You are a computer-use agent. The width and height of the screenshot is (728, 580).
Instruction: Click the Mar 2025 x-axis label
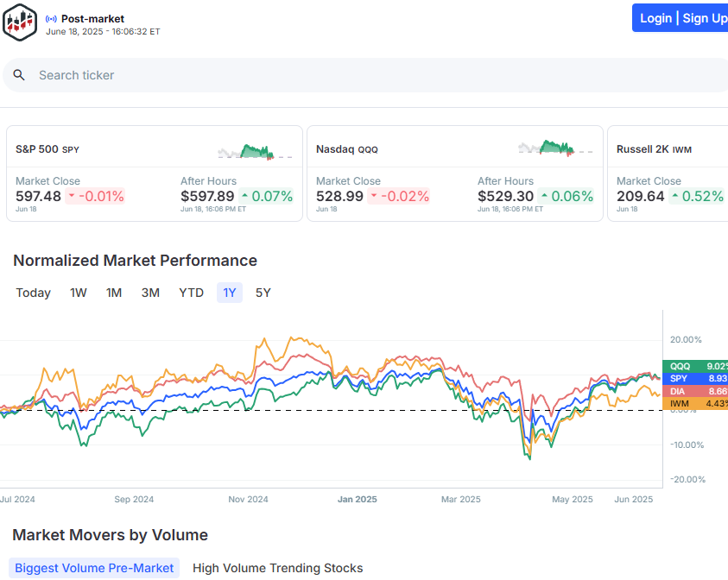coord(460,499)
